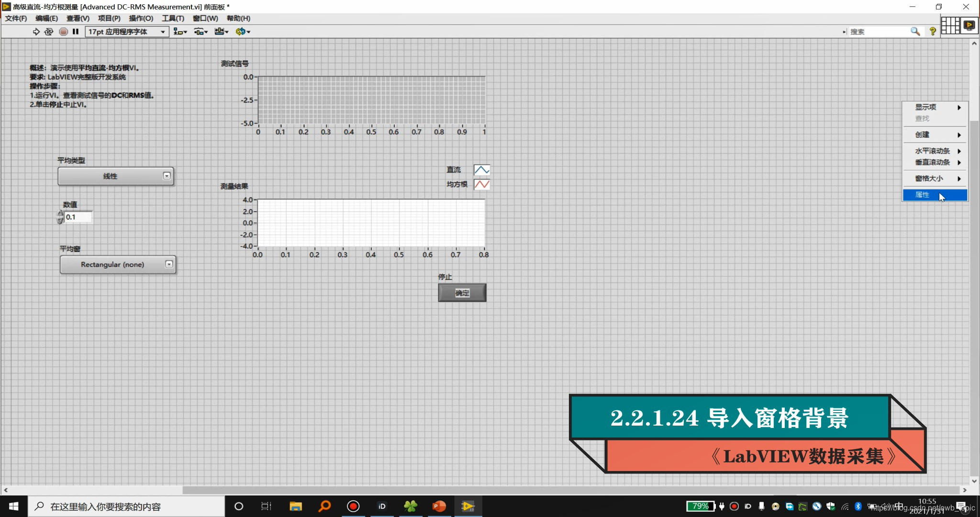Screen dimensions: 980x517
Task: Open the Resize Objects toolbar dropdown
Action: (x=222, y=32)
